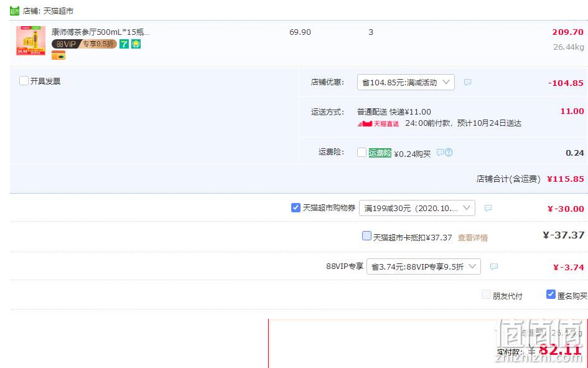The image size is (588, 368).
Task: Click the orange credit card payment icon
Action: click(58, 56)
